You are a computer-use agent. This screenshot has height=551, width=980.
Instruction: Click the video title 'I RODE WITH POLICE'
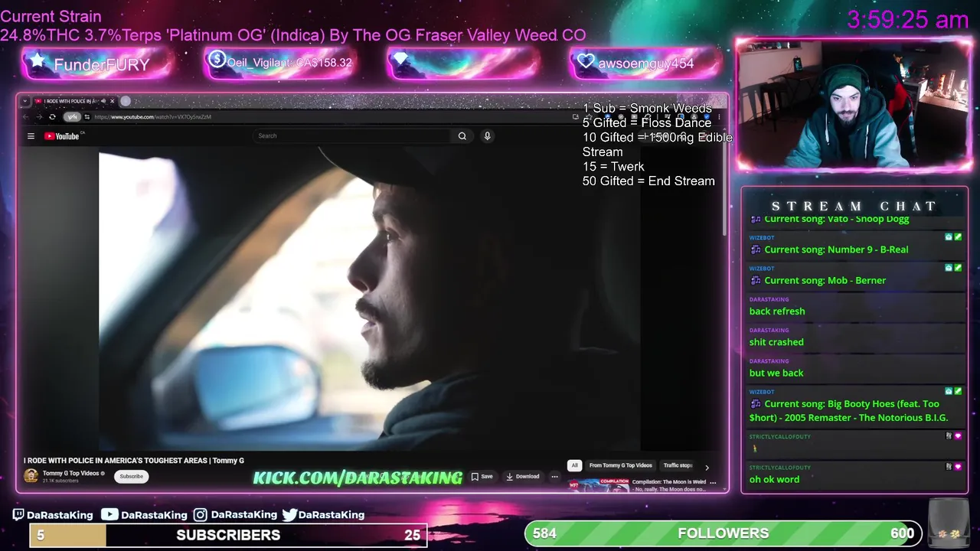(x=134, y=461)
